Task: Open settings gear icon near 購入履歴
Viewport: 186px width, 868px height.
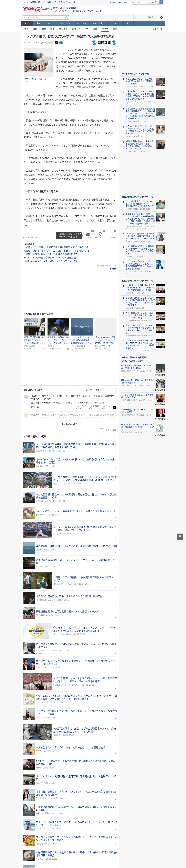Action: [161, 17]
